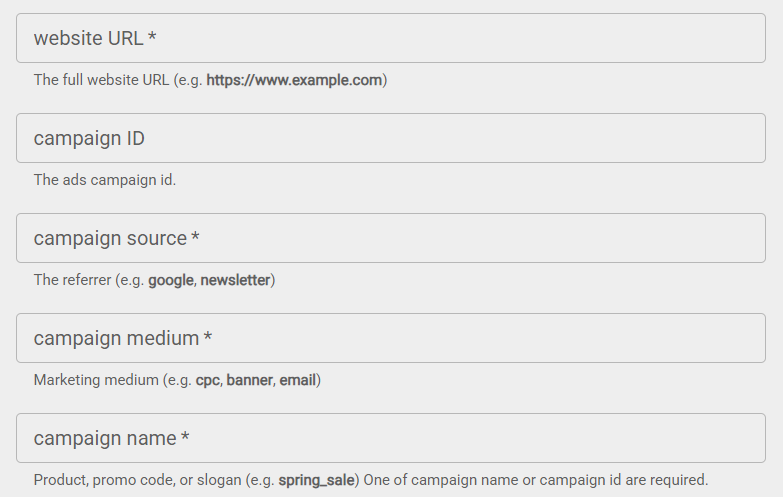
Task: Click the campaign name or id requirement note
Action: coord(535,480)
